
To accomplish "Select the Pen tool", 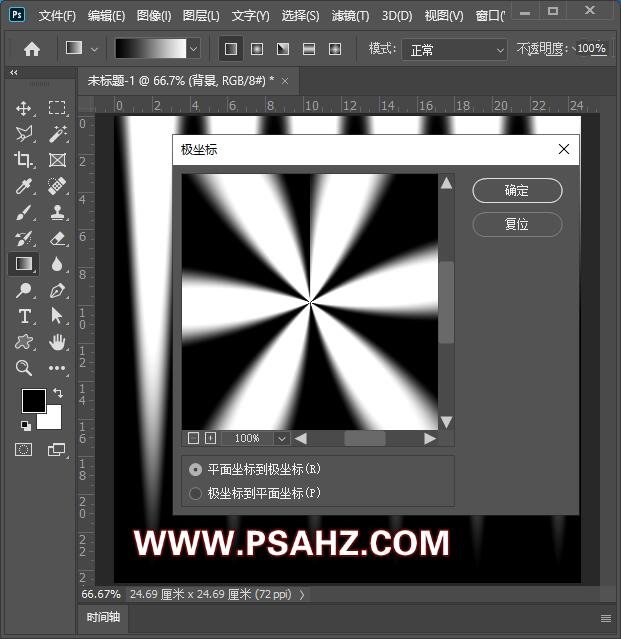I will [57, 290].
